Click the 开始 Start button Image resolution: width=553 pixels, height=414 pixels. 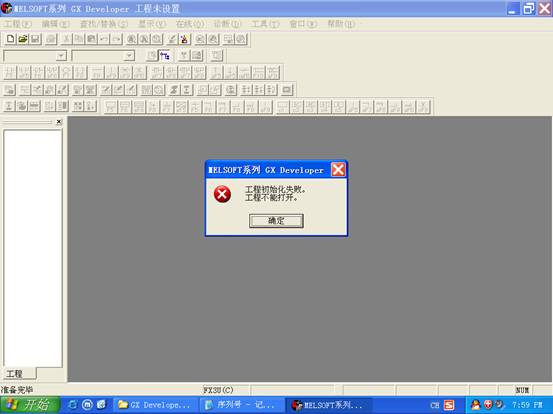click(x=30, y=405)
